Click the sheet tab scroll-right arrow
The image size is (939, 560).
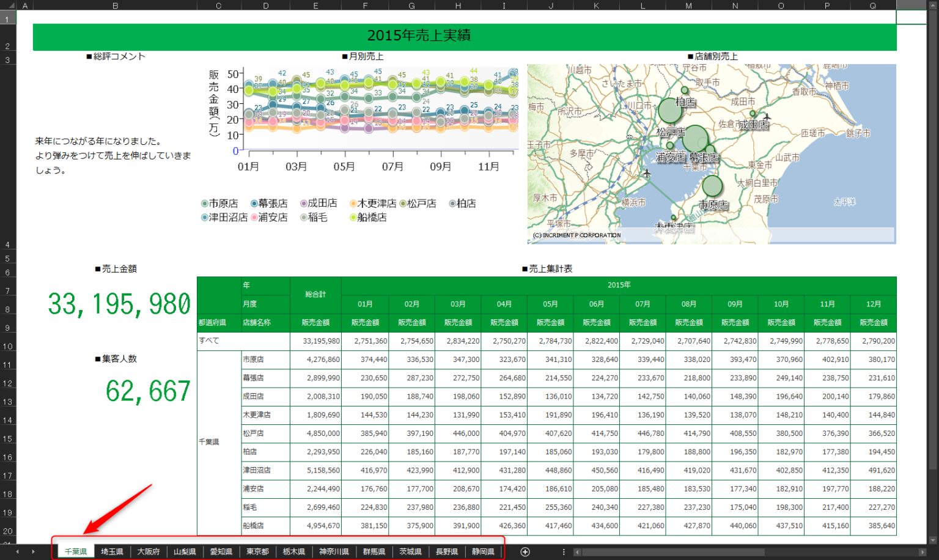coord(33,551)
